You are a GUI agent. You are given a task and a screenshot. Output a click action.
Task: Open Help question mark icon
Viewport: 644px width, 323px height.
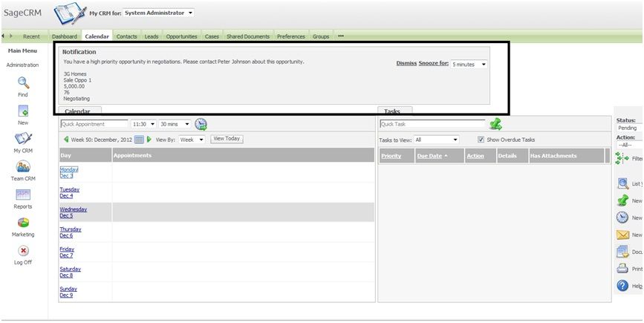622,286
